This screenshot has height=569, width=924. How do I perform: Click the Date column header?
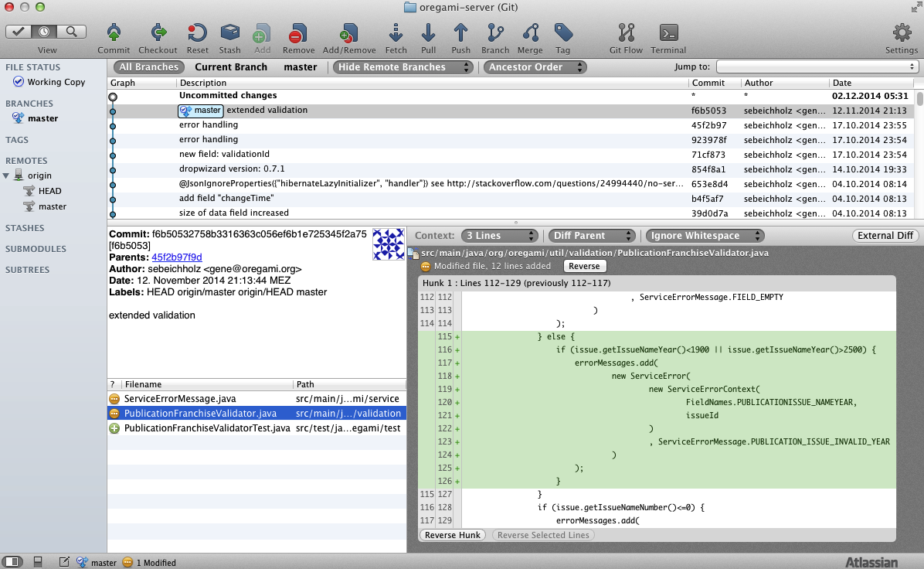pos(871,83)
